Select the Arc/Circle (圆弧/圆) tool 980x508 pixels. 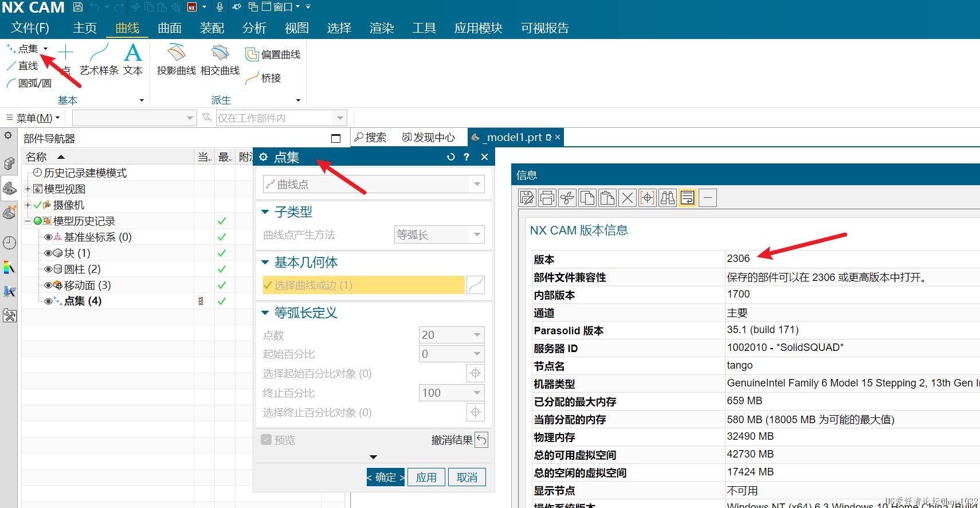pyautogui.click(x=29, y=83)
